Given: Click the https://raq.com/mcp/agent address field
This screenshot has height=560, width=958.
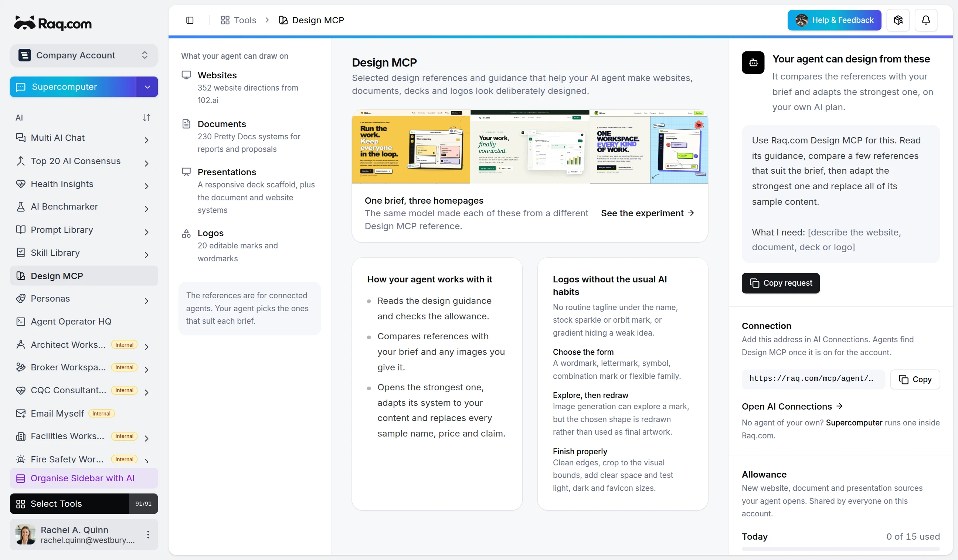Looking at the screenshot, I should 813,379.
